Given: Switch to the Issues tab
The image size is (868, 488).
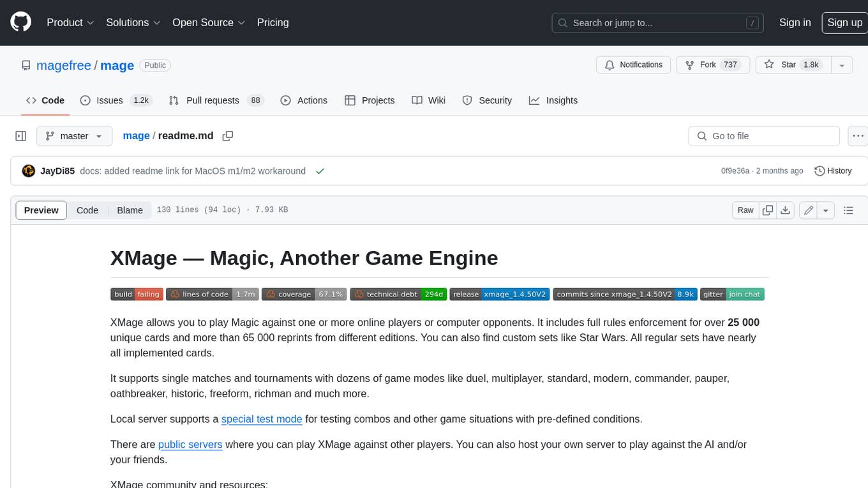Looking at the screenshot, I should (116, 100).
